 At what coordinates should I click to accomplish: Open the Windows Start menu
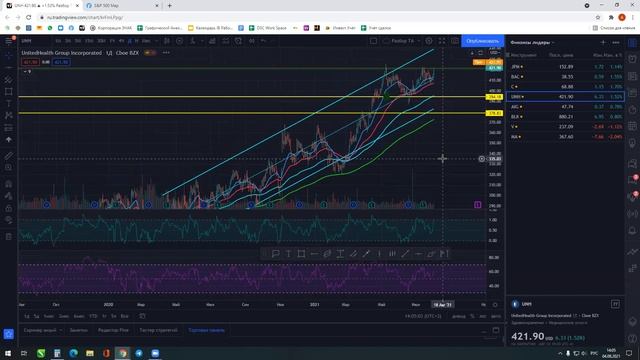tap(8, 353)
